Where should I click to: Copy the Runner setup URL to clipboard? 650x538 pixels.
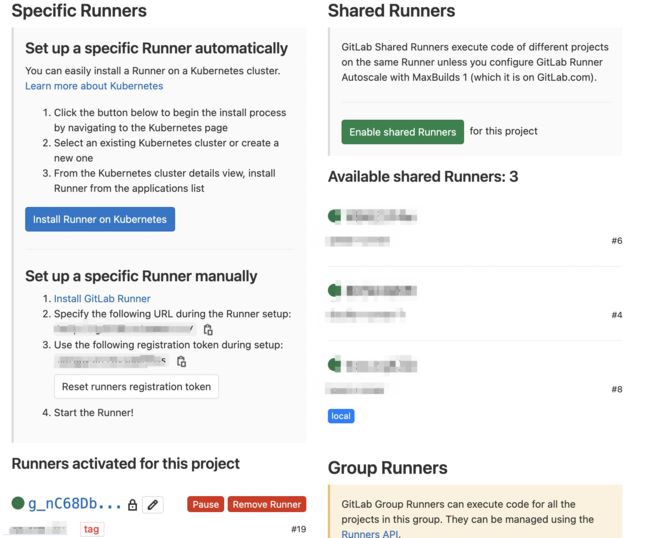tap(208, 330)
